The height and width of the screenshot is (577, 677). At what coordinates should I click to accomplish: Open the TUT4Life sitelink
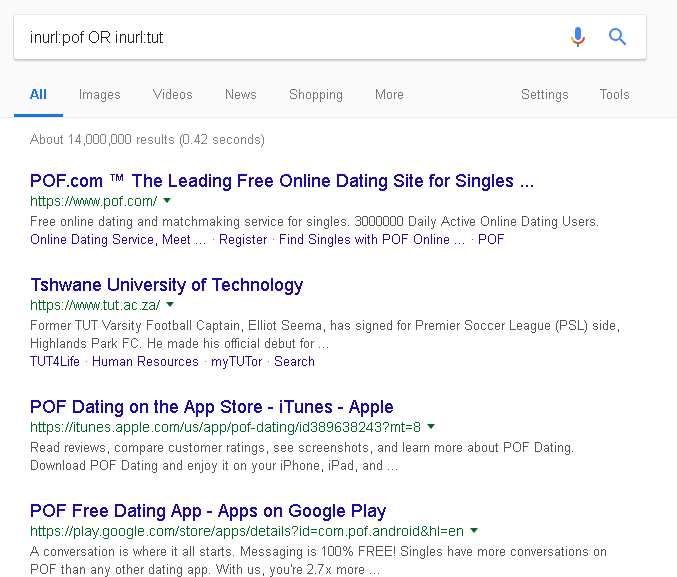[55, 361]
